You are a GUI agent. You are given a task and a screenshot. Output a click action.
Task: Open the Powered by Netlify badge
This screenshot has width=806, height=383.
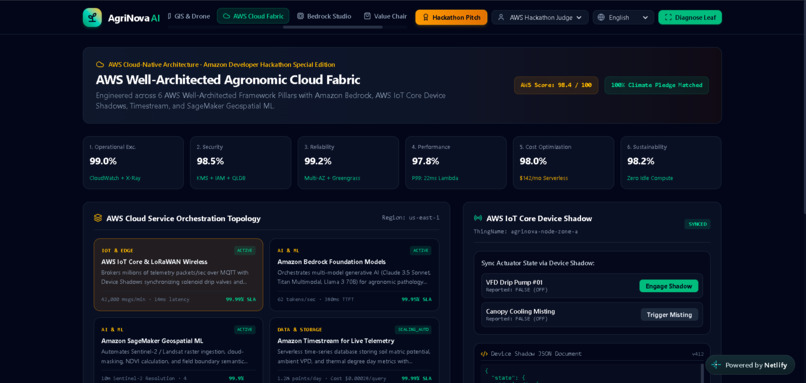pos(750,365)
